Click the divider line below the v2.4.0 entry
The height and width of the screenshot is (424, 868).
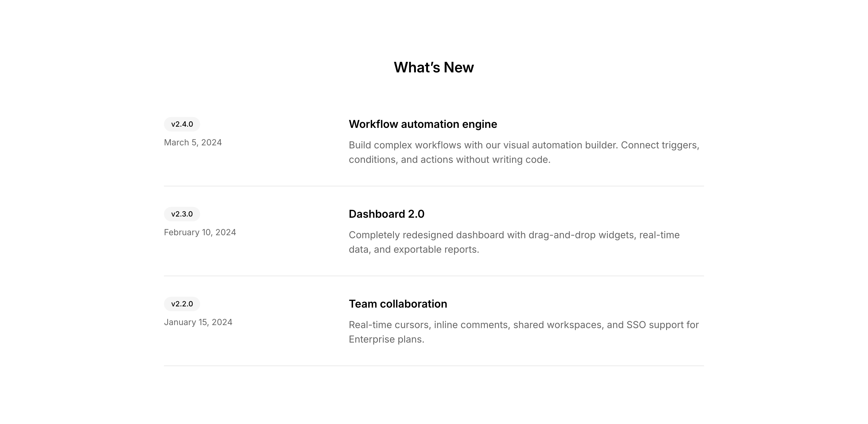click(x=434, y=186)
